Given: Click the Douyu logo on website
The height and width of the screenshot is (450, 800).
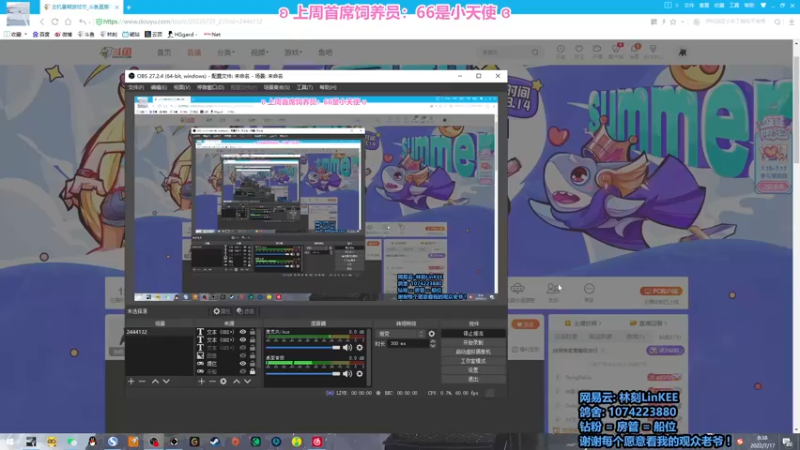Looking at the screenshot, I should 116,52.
